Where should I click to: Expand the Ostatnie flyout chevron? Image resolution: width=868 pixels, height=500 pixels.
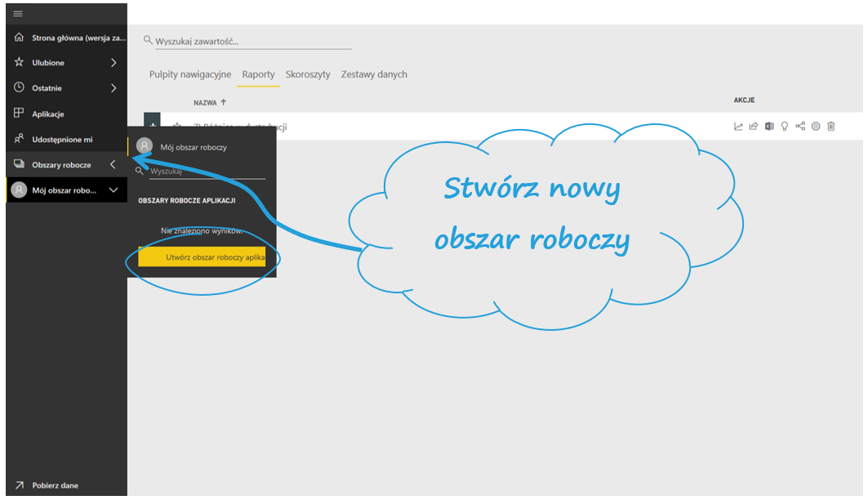click(x=114, y=88)
